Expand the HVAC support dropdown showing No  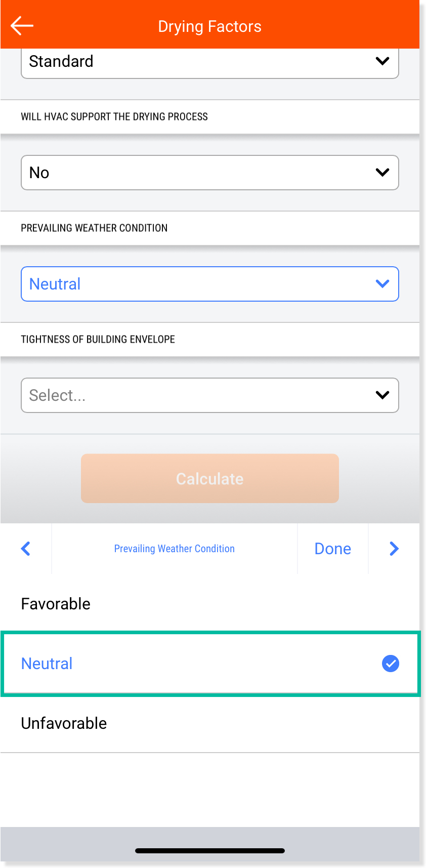[x=210, y=173]
